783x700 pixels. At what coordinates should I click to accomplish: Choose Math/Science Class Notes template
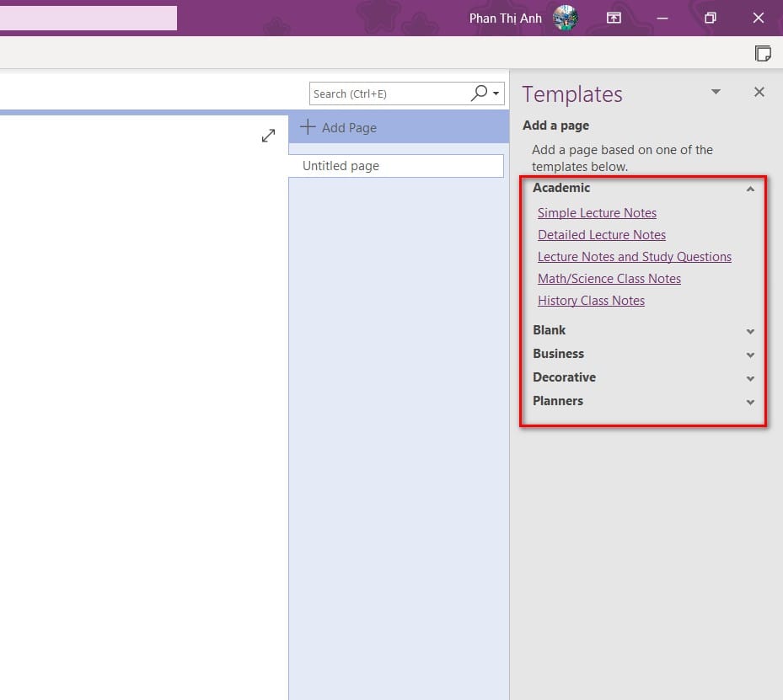point(609,279)
